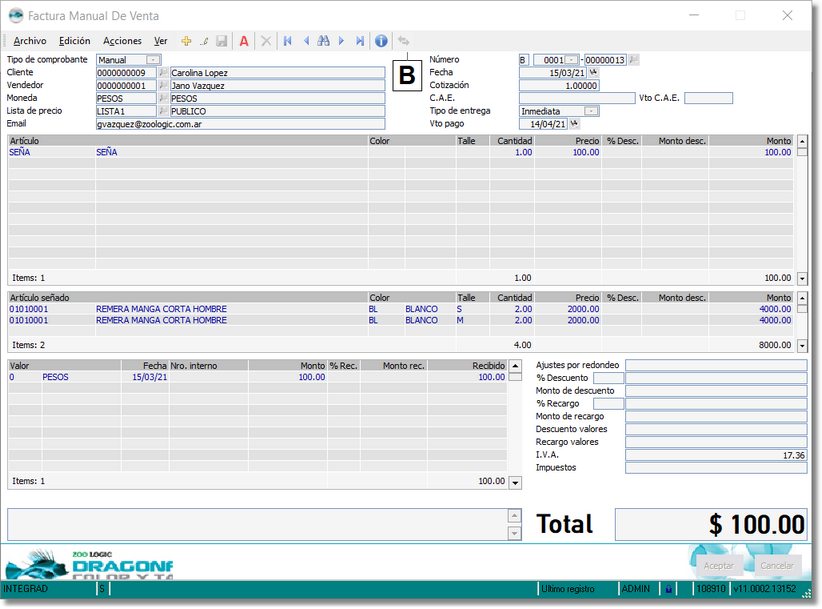Image resolution: width=822 pixels, height=609 pixels.
Task: Go to previous record arrow
Action: click(306, 41)
